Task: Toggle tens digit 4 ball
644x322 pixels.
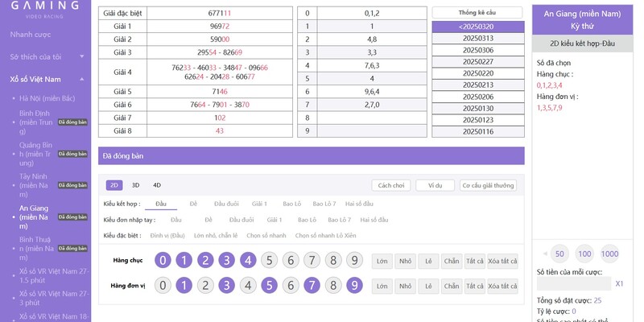Action: coord(248,260)
